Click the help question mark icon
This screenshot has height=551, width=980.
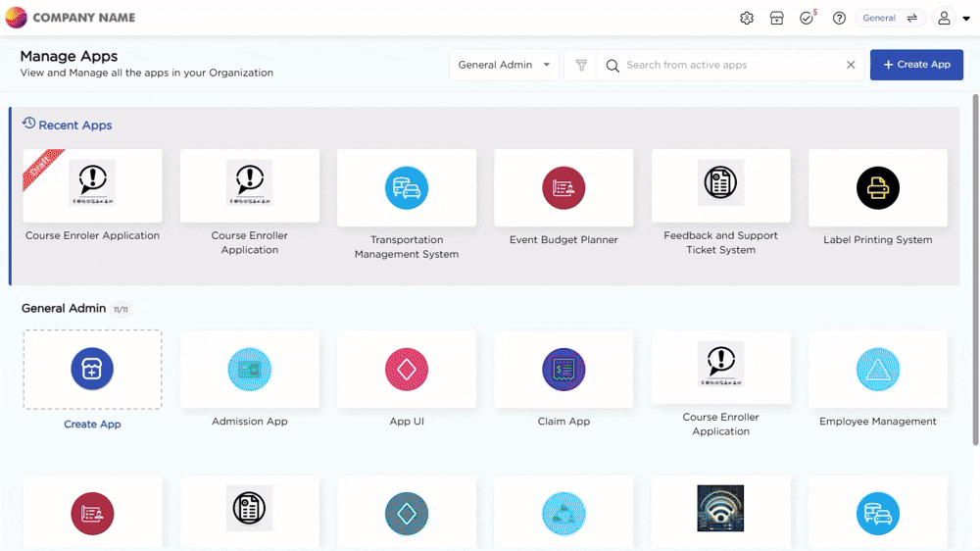pos(839,19)
